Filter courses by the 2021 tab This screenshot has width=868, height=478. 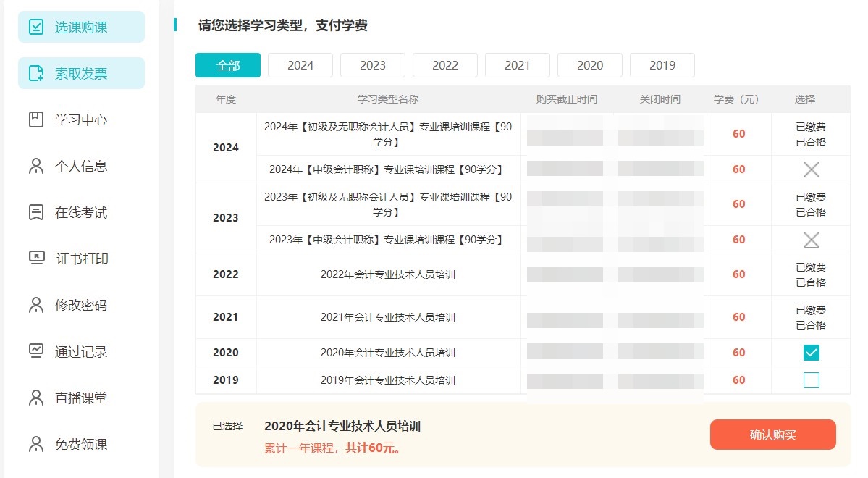[517, 65]
